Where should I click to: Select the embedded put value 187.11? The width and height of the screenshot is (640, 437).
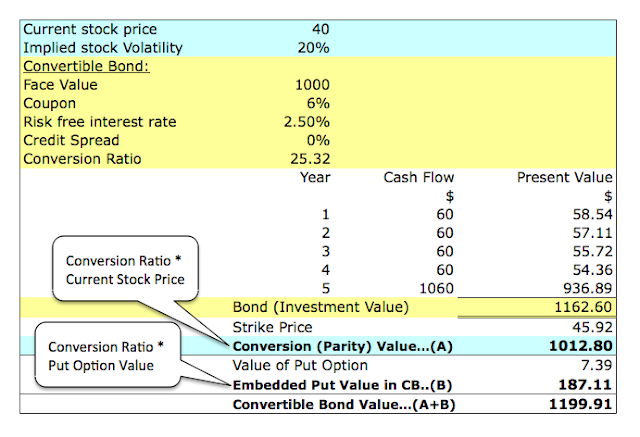pos(585,385)
